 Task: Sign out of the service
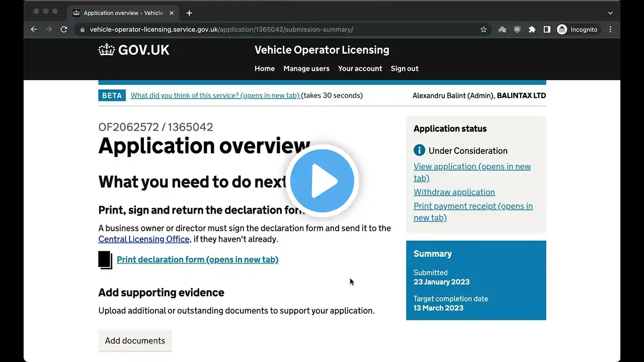(x=405, y=68)
